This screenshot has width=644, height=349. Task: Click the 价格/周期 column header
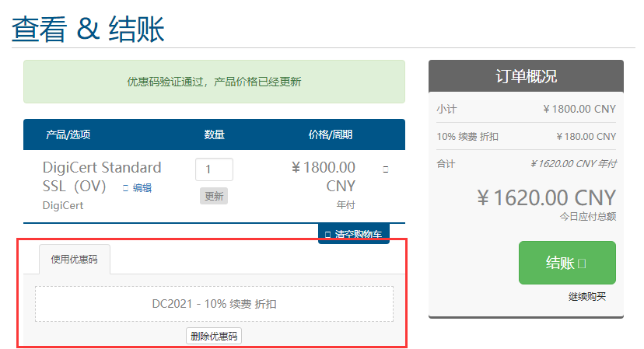331,134
